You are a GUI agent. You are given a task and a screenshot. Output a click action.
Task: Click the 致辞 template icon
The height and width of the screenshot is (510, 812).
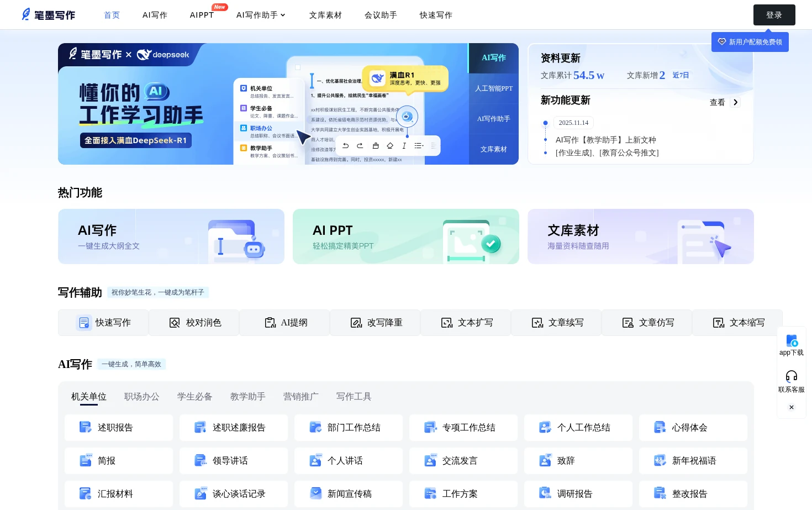545,460
